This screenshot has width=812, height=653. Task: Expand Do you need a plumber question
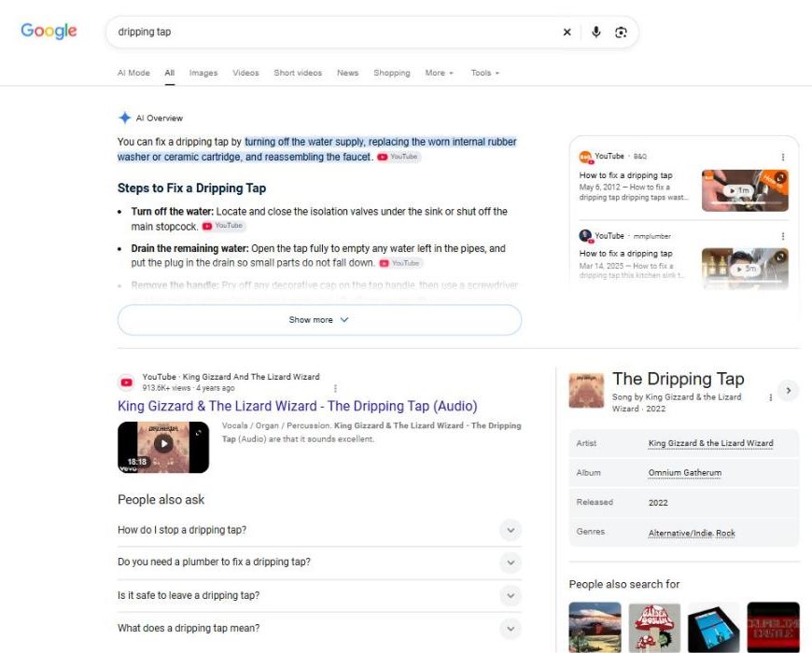[319, 562]
